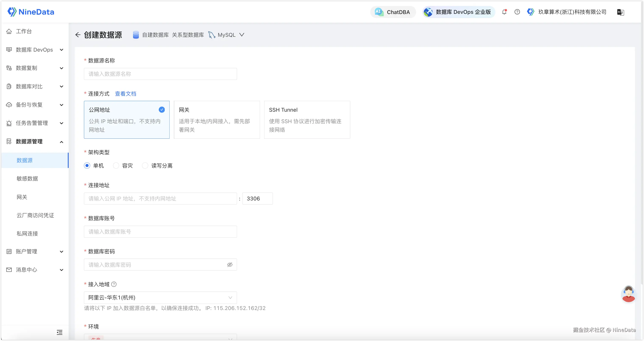Click the back arrow beside 创建数据源
The width and height of the screenshot is (644, 341).
78,35
